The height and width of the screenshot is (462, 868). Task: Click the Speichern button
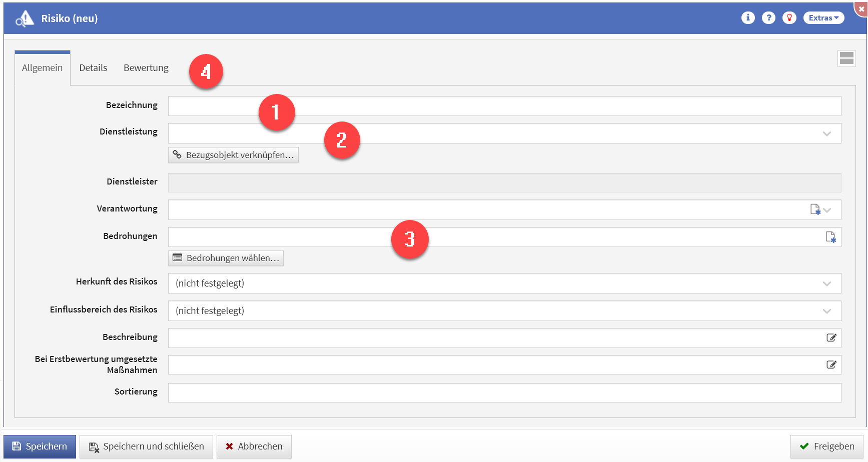(40, 446)
